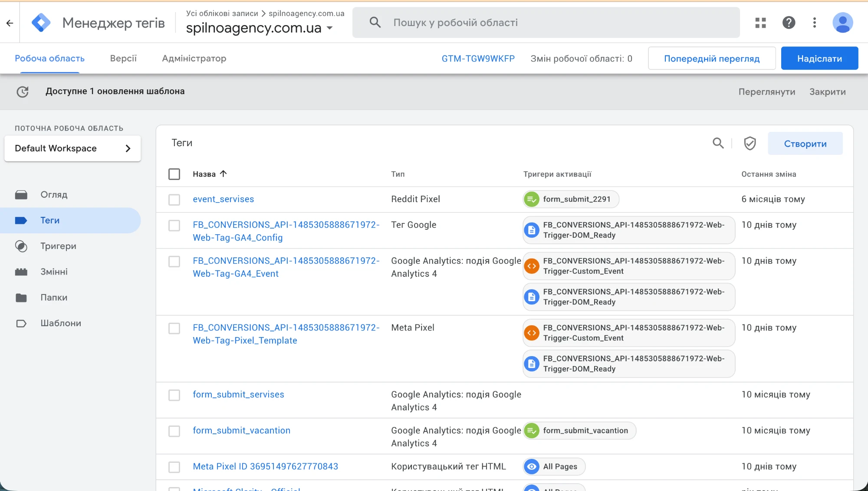
Task: Open the Meta Pixel ID 36951497627770843 tag
Action: click(265, 466)
